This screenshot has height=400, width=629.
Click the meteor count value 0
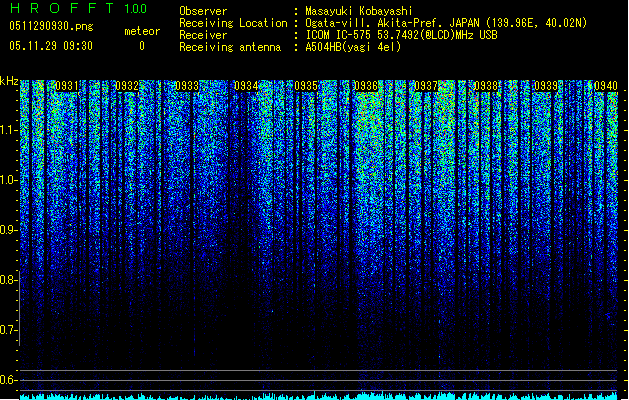[x=142, y=46]
